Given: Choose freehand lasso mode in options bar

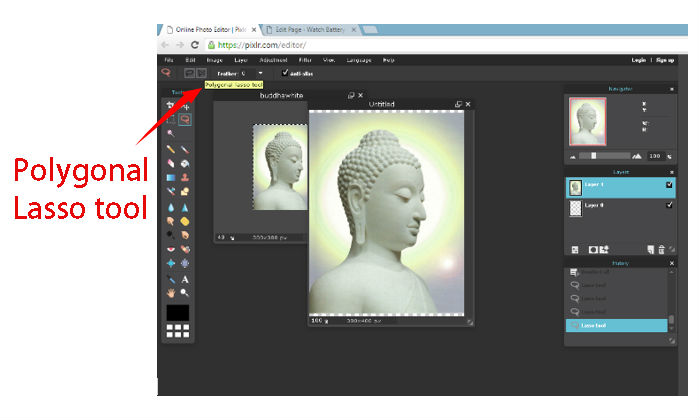Looking at the screenshot, I should click(x=189, y=73).
